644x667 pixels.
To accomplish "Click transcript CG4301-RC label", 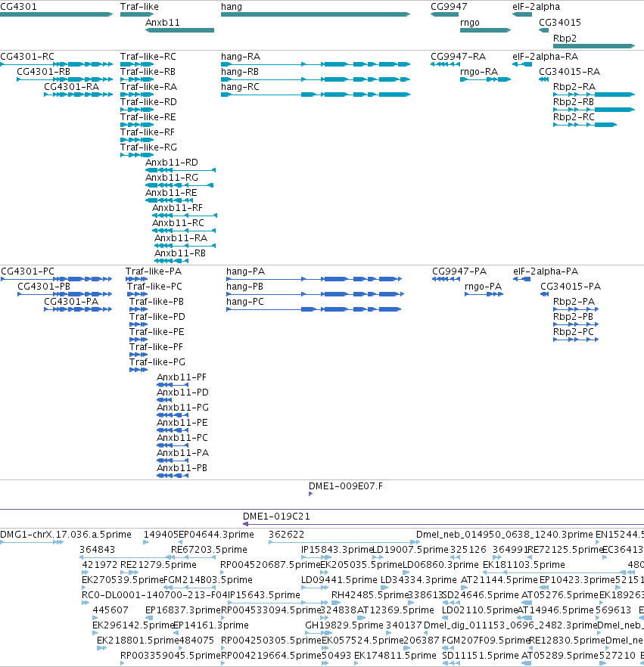I will pyautogui.click(x=27, y=57).
